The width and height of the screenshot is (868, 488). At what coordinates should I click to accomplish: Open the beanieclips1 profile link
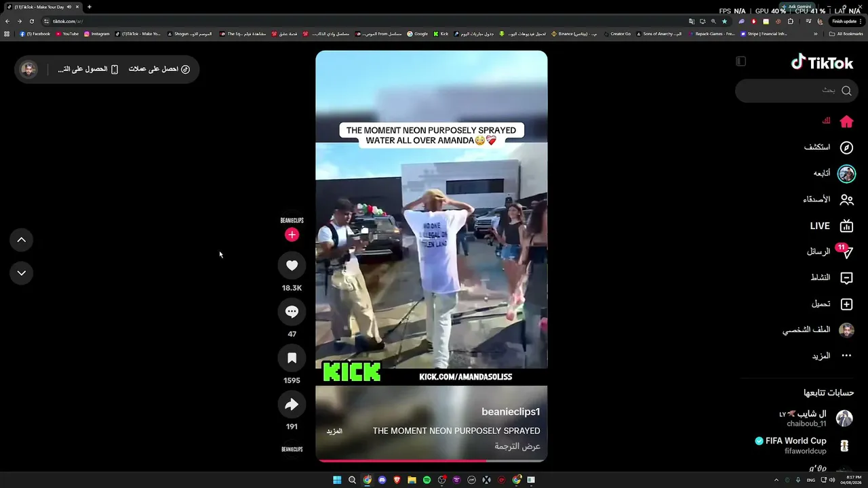pos(511,412)
